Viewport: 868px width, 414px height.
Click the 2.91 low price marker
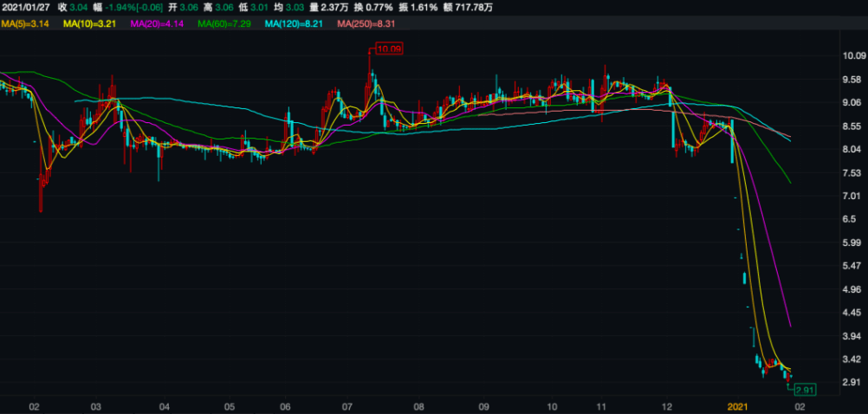click(x=805, y=391)
